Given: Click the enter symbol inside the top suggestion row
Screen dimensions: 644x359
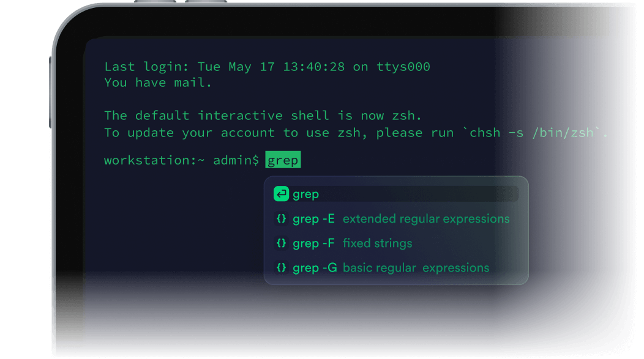Looking at the screenshot, I should coord(281,194).
